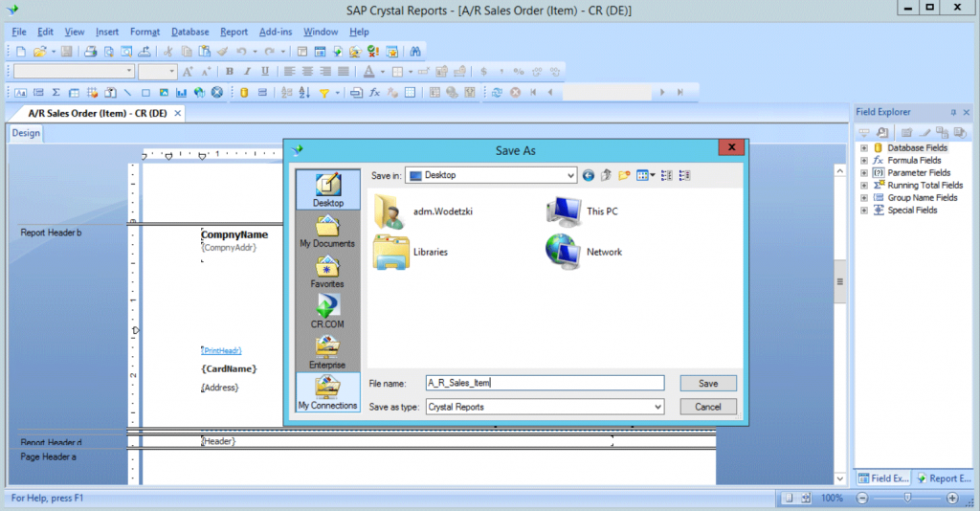980x511 pixels.
Task: Expand Formula Fields in Field Explorer
Action: 864,161
